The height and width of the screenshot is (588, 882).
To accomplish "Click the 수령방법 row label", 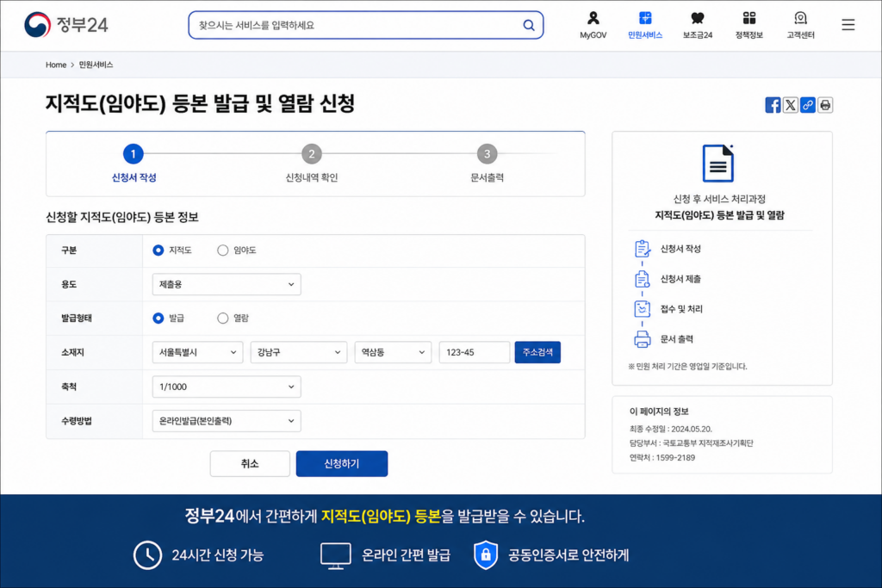I will [76, 421].
